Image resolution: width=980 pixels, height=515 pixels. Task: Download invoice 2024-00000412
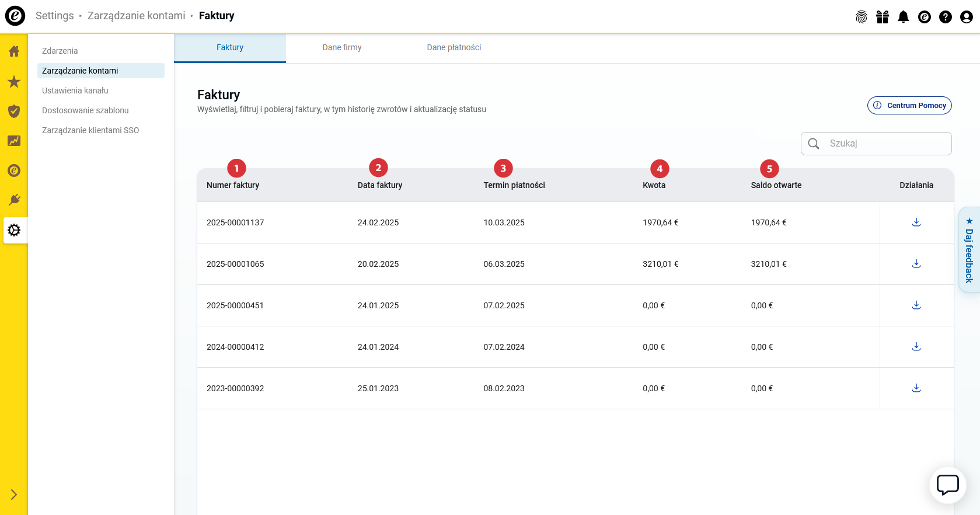click(916, 346)
